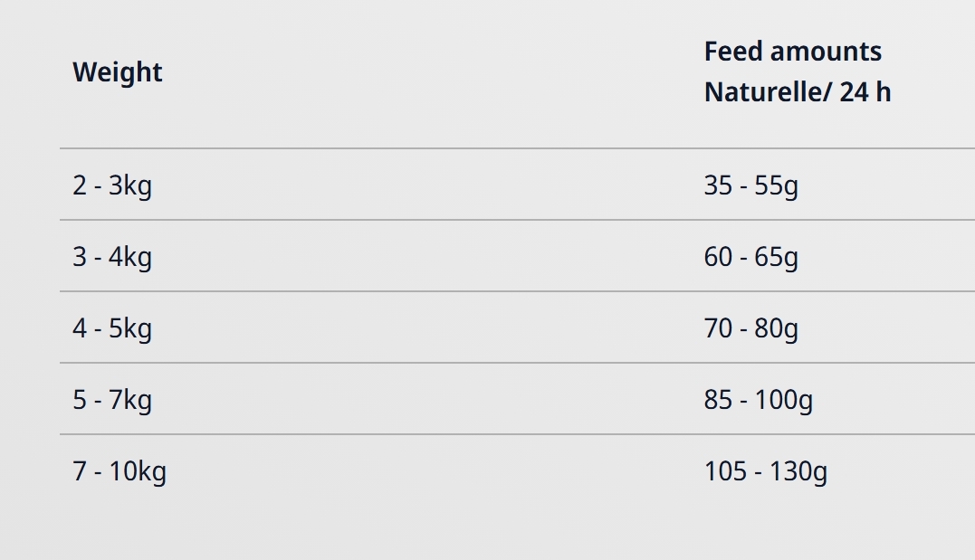Click the 35 - 55g feed amount

click(x=750, y=185)
